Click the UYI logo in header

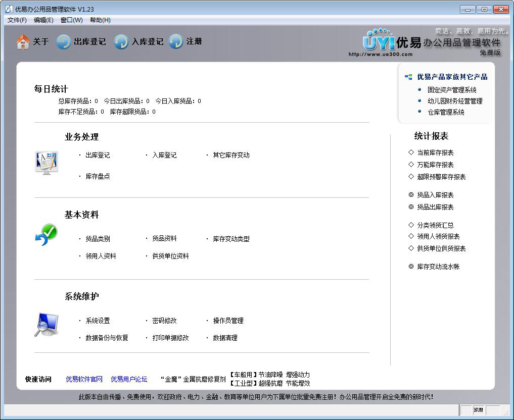pyautogui.click(x=379, y=40)
